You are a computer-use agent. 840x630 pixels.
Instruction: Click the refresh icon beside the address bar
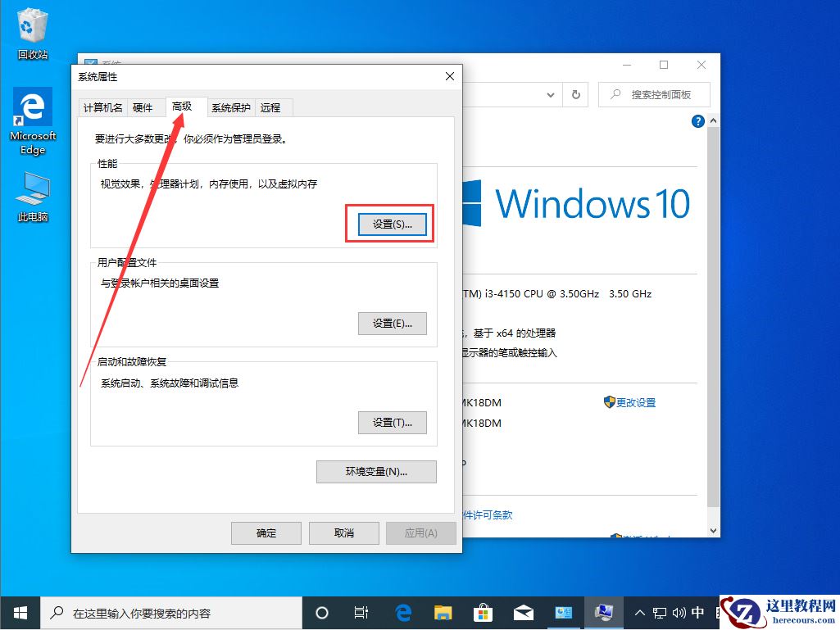coord(575,94)
